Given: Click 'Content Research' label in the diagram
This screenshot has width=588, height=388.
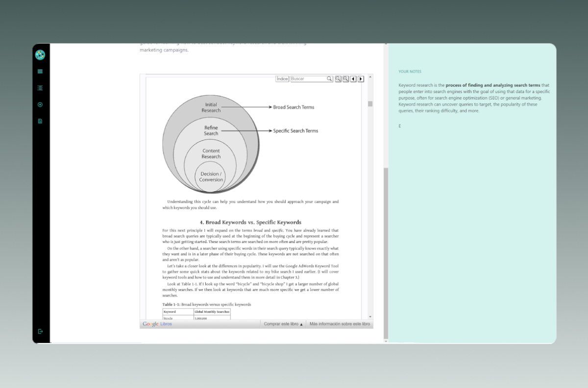Looking at the screenshot, I should (x=211, y=154).
